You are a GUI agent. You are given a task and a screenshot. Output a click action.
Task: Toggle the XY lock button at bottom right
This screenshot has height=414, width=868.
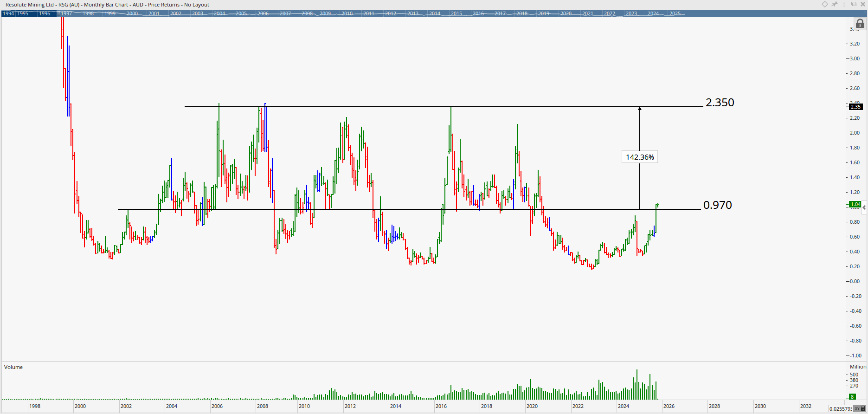[860, 409]
